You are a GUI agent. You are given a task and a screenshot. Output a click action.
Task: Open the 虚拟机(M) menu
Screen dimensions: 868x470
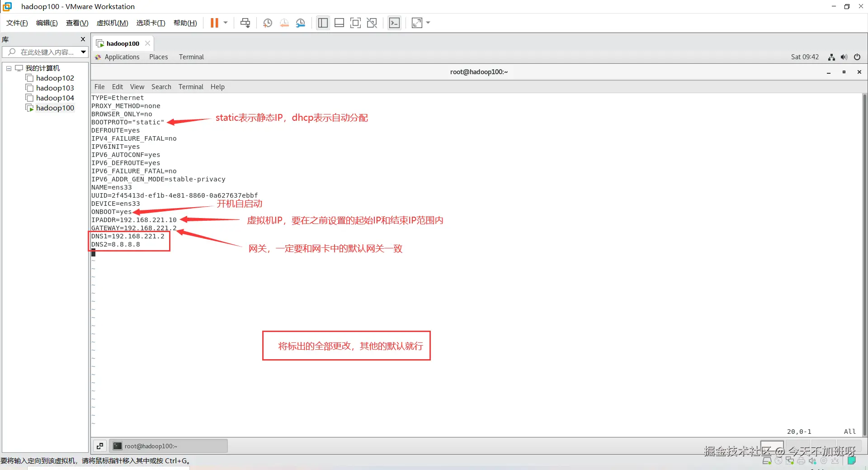coord(113,23)
